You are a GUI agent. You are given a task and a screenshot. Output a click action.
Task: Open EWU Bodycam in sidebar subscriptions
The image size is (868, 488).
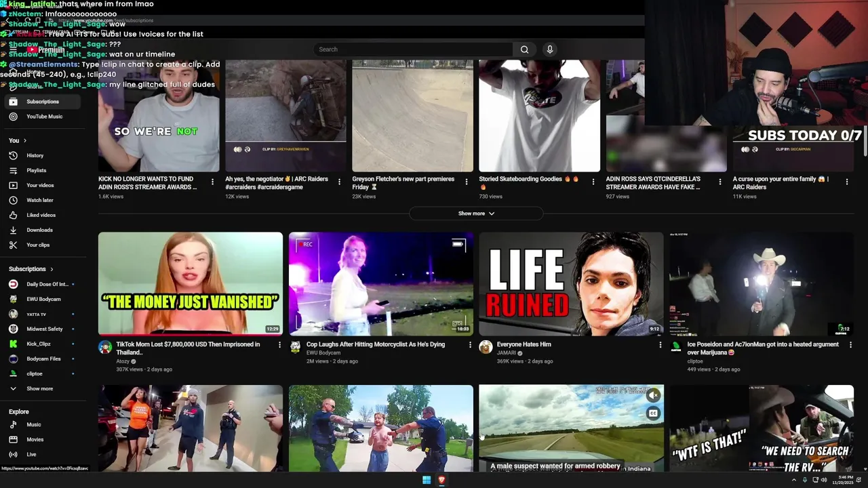(x=43, y=299)
